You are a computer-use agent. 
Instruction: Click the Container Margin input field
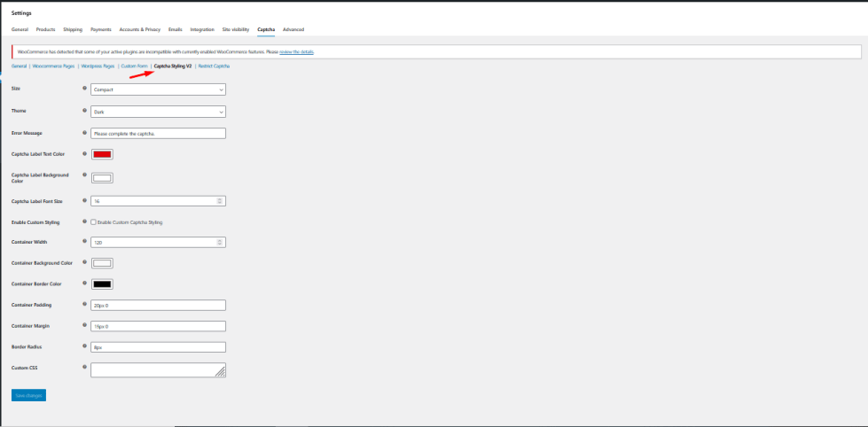pyautogui.click(x=158, y=326)
